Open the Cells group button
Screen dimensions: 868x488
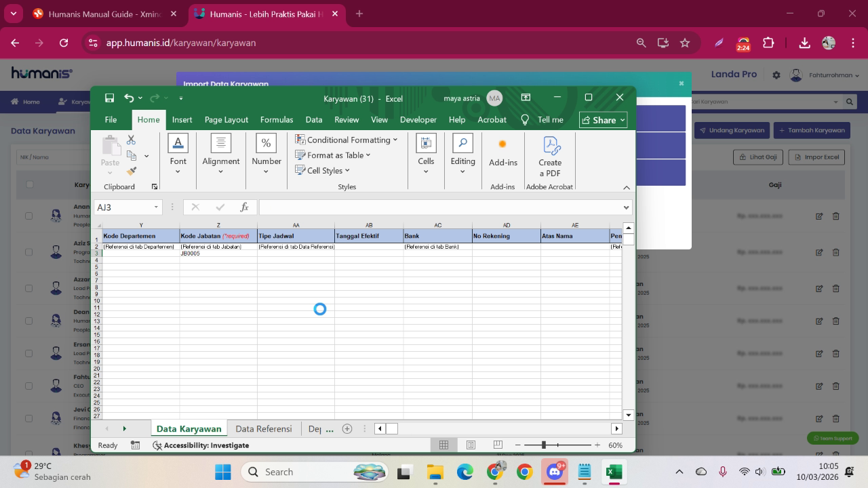[426, 154]
